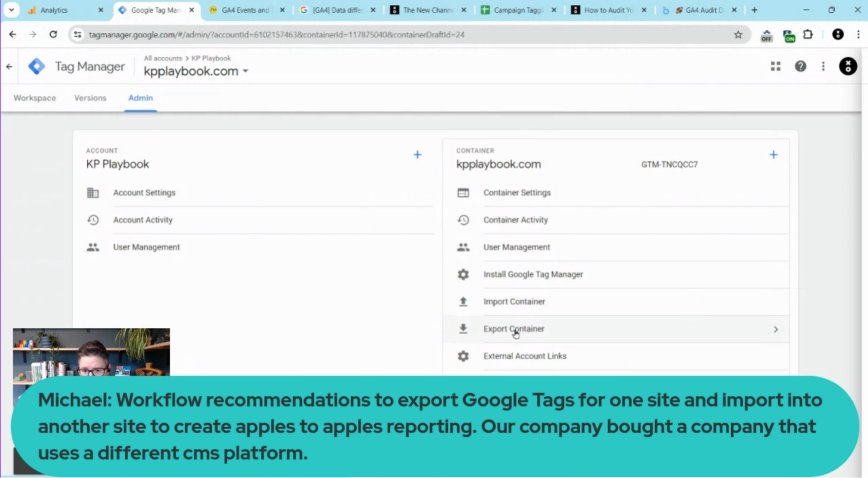Add a new account with plus icon
Image resolution: width=868 pixels, height=478 pixels.
(x=417, y=155)
